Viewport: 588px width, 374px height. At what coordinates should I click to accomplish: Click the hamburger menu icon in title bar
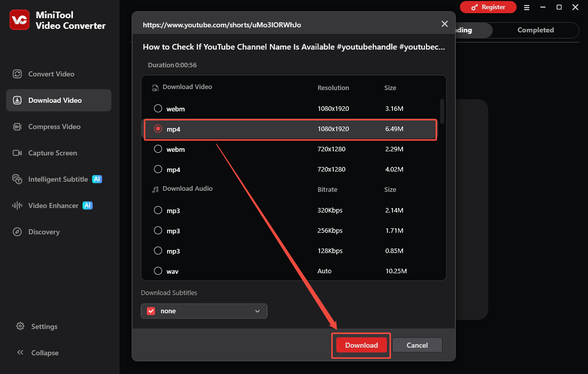click(527, 7)
